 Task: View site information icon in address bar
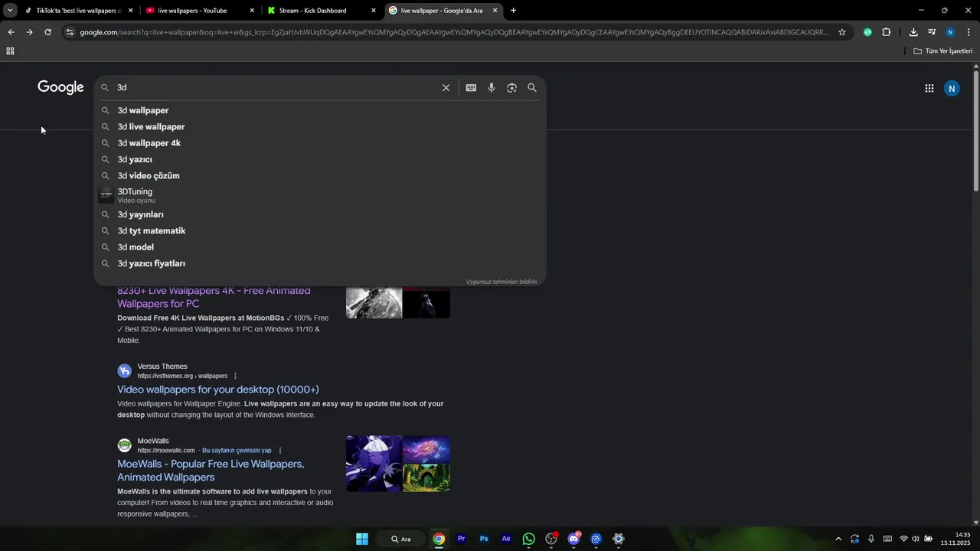click(70, 32)
